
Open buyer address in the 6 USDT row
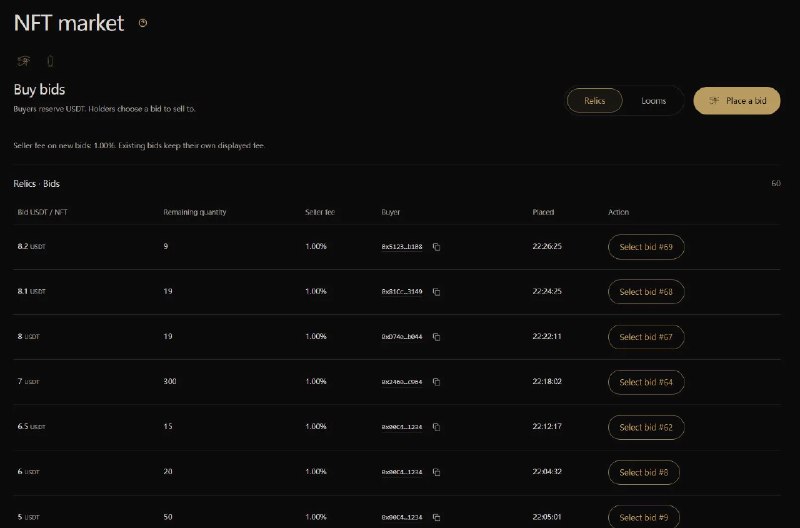pyautogui.click(x=402, y=472)
